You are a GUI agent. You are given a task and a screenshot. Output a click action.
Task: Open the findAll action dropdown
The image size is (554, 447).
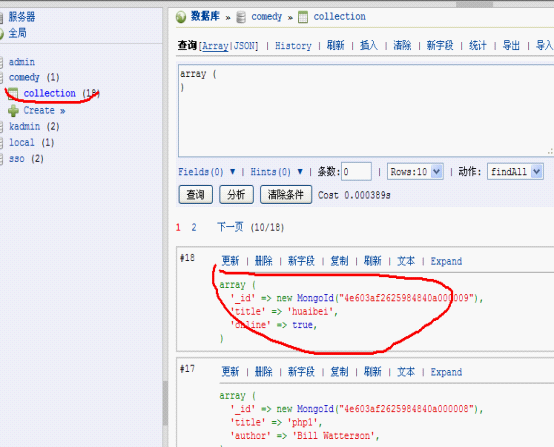point(515,172)
